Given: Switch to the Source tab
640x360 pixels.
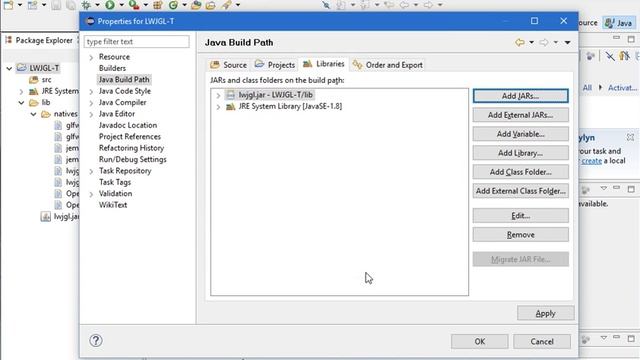Looking at the screenshot, I should click(228, 64).
